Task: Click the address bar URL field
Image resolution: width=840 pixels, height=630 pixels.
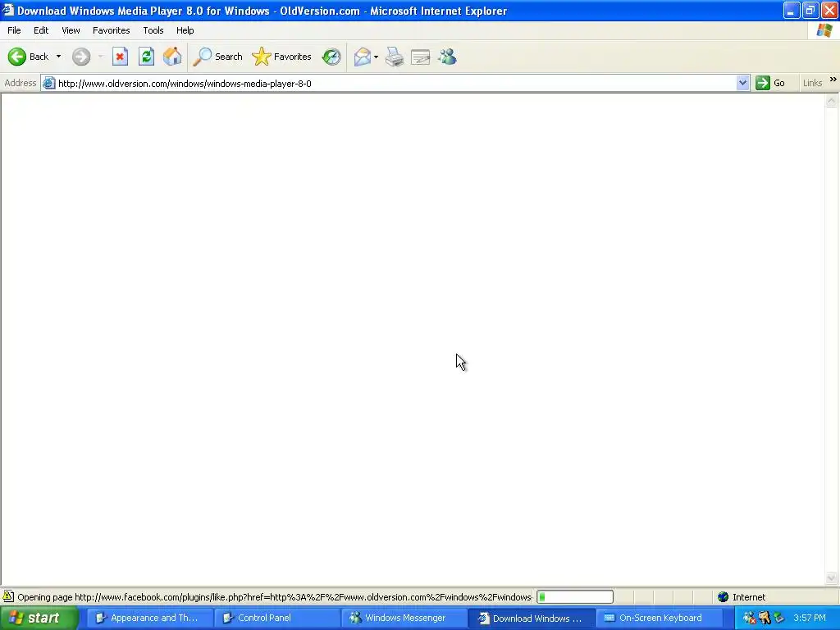Action: [x=395, y=84]
